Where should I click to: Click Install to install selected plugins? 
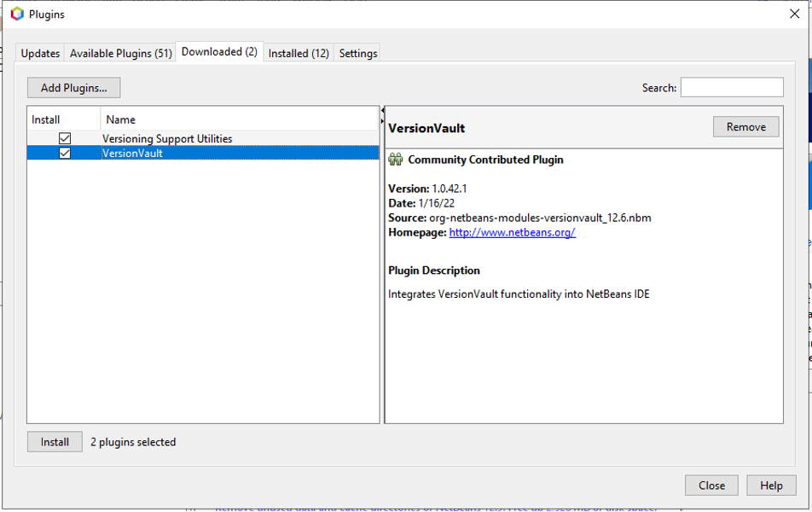[55, 442]
